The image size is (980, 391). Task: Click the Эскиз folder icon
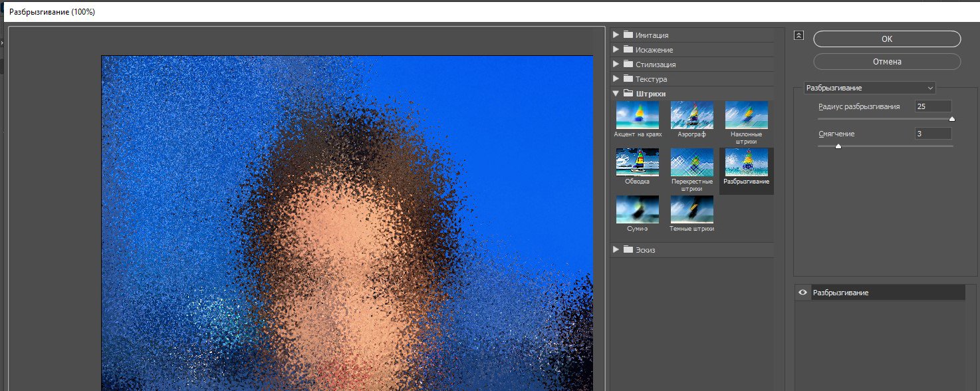click(628, 249)
